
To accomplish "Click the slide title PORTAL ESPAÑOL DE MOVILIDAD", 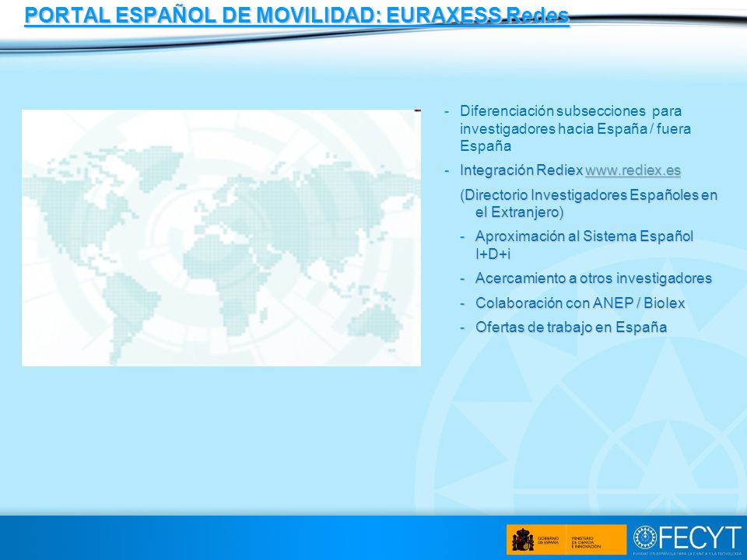I will tap(296, 16).
